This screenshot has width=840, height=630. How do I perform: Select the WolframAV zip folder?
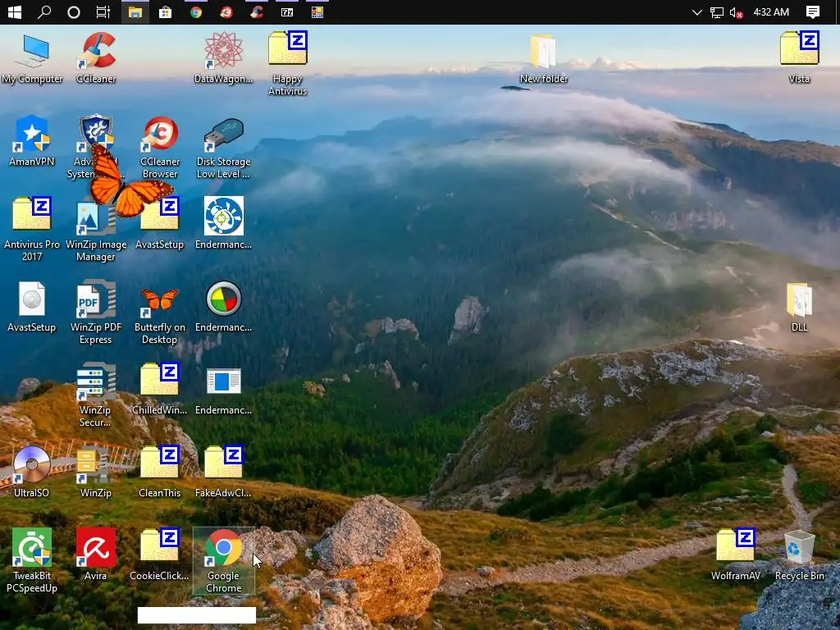[736, 555]
